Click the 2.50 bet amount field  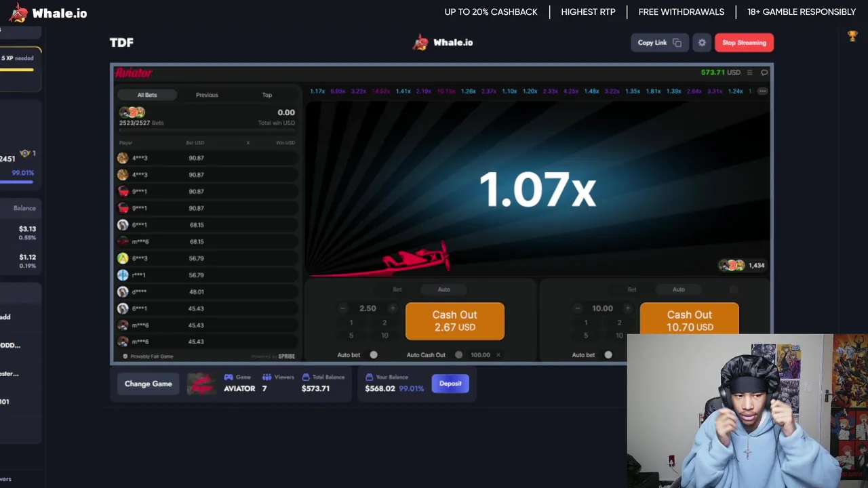[368, 308]
